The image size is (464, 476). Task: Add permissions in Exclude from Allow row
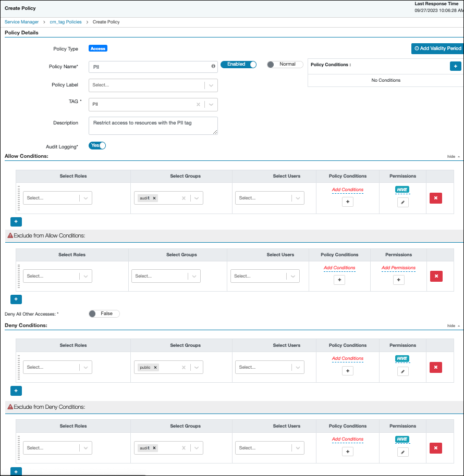click(398, 280)
